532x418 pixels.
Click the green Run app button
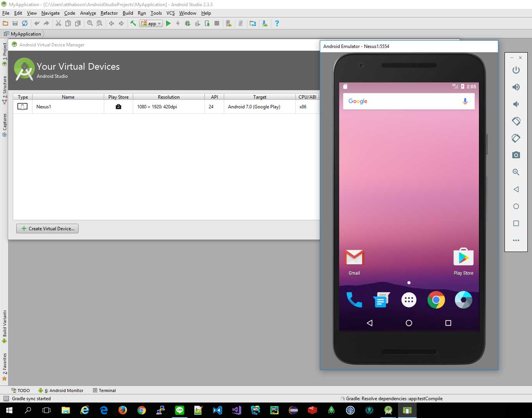pyautogui.click(x=168, y=23)
